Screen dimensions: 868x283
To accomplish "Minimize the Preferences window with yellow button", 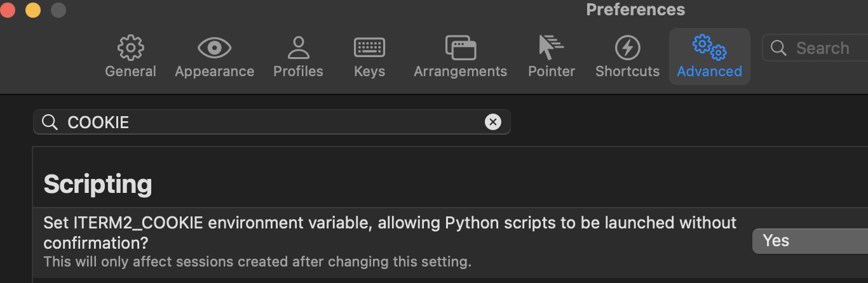I will (32, 10).
